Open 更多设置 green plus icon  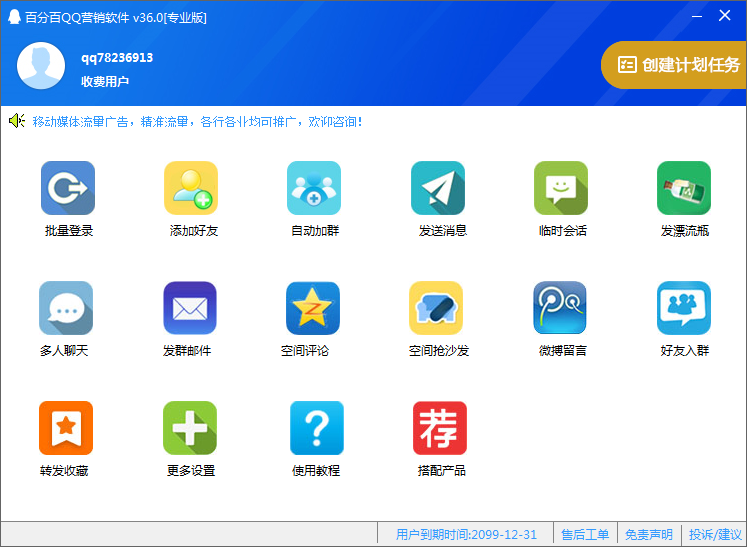click(x=190, y=428)
